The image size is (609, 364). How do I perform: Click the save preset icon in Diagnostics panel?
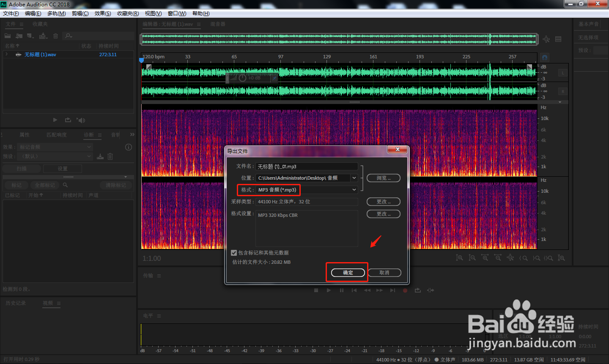[x=100, y=156]
